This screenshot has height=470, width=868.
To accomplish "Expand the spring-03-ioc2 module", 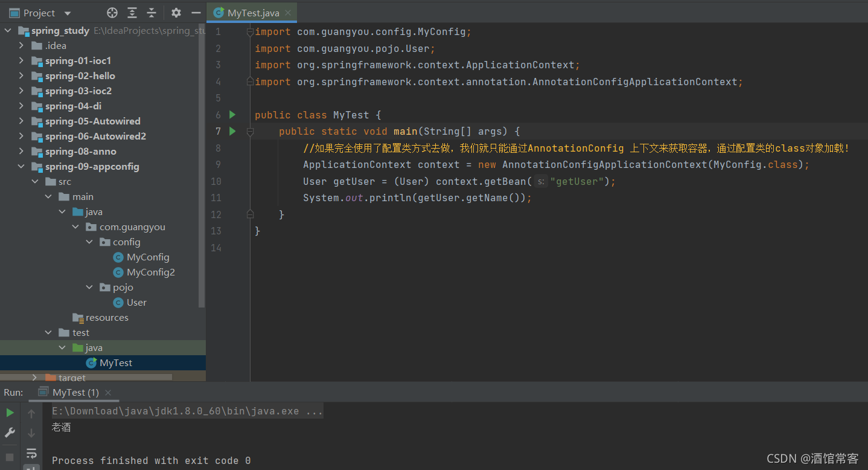I will tap(22, 91).
